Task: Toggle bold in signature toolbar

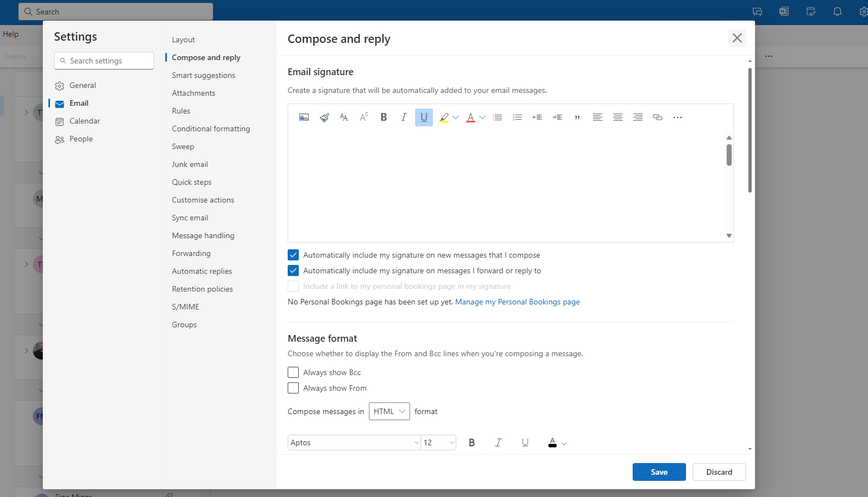Action: click(x=384, y=117)
